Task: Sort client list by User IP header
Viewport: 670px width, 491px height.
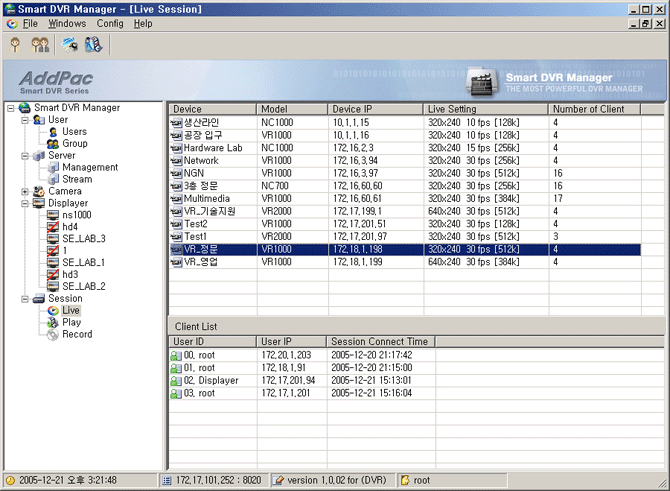Action: point(291,342)
